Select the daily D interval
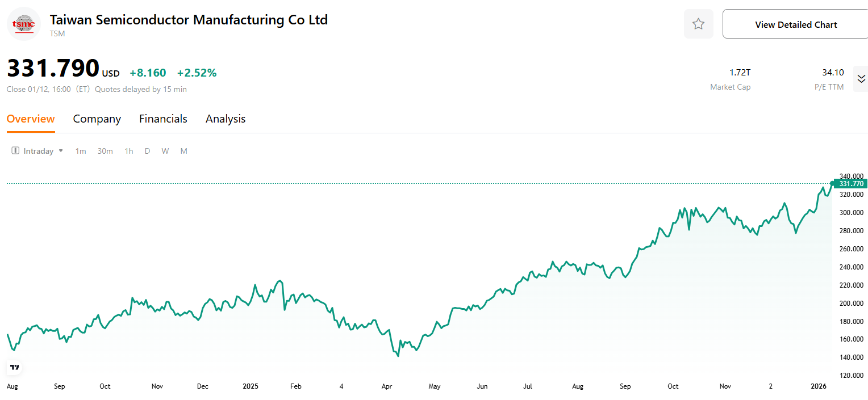 click(x=147, y=151)
